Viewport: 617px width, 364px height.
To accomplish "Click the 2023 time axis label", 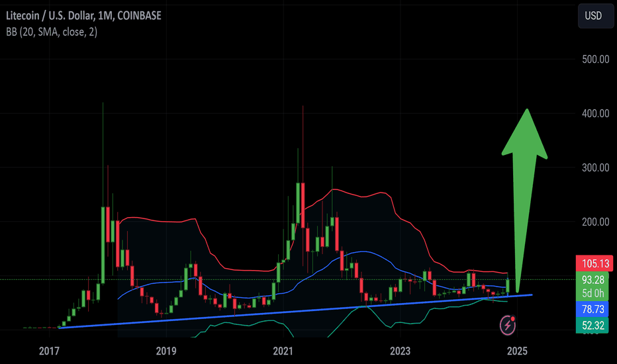I will (x=400, y=351).
